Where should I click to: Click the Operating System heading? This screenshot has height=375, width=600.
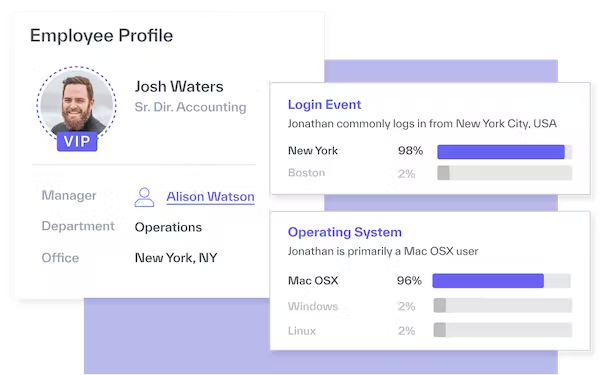(x=344, y=232)
